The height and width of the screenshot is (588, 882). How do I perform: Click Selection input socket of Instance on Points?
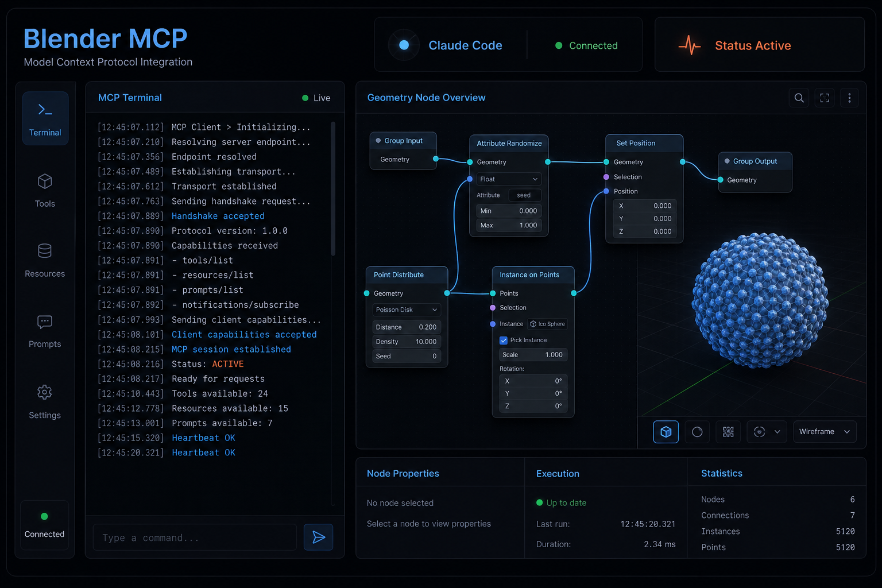pyautogui.click(x=493, y=308)
